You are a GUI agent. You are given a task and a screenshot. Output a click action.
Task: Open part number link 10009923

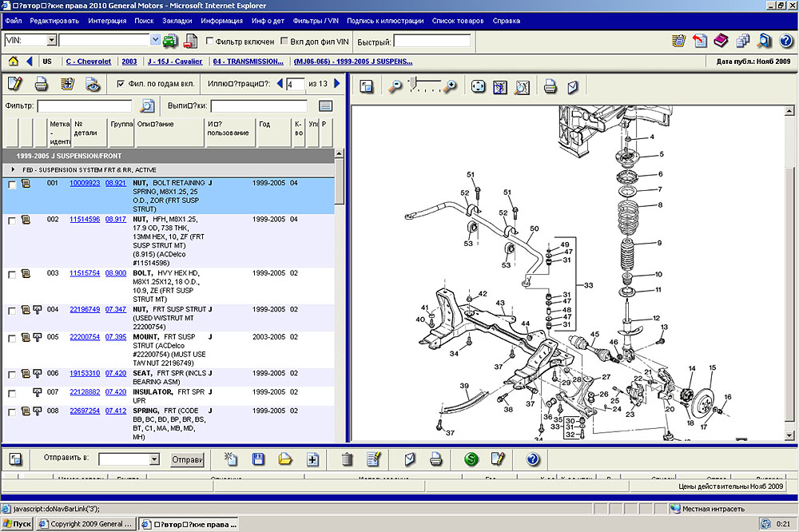click(85, 183)
